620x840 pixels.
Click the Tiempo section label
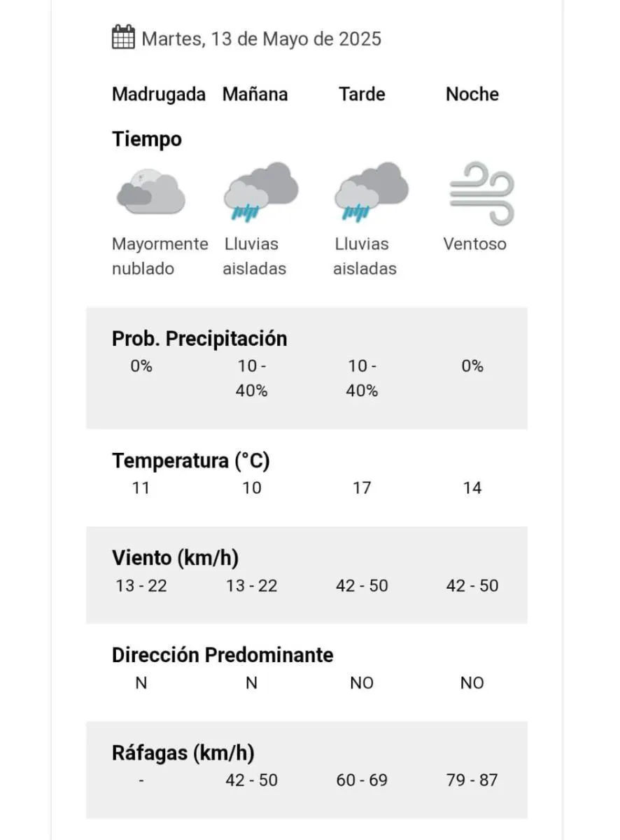[x=147, y=139]
